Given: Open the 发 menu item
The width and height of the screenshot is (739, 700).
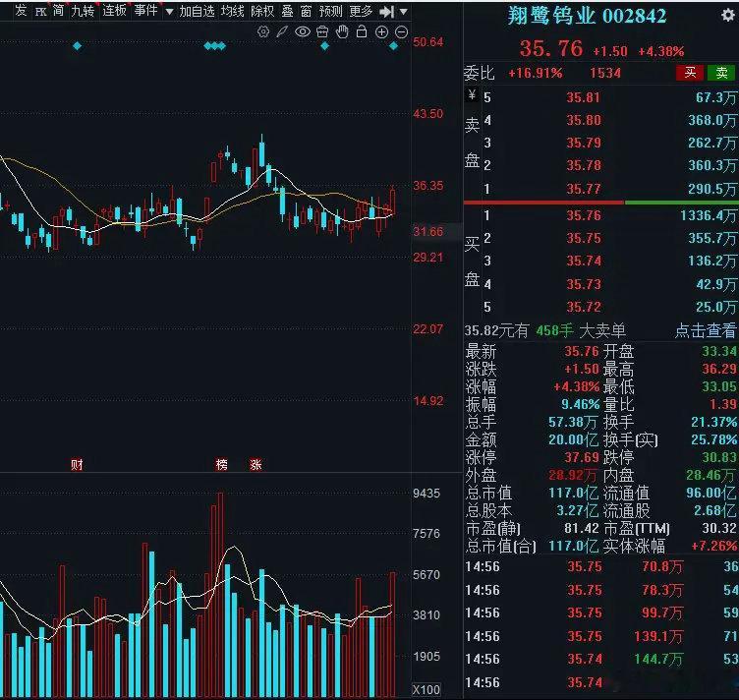Looking at the screenshot, I should (x=21, y=11).
